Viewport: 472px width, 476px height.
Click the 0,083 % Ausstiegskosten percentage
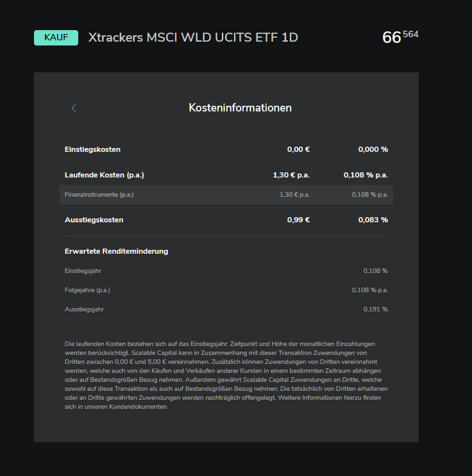[x=373, y=220]
